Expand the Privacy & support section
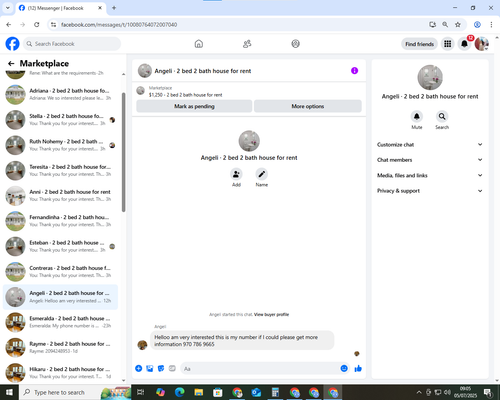 [430, 191]
